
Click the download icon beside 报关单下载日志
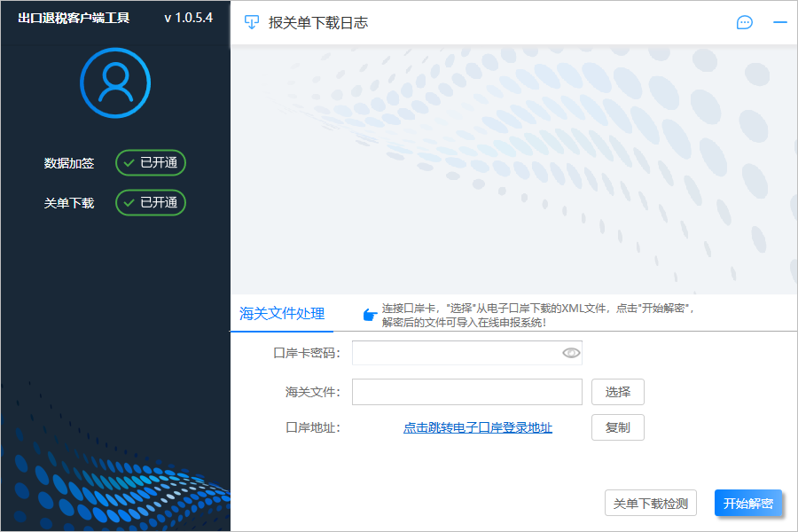[x=252, y=22]
